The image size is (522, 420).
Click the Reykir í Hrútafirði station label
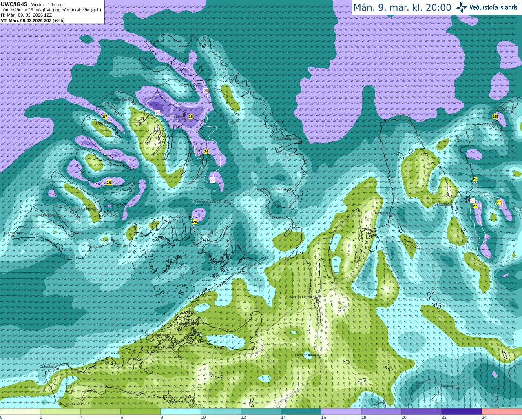(x=303, y=297)
